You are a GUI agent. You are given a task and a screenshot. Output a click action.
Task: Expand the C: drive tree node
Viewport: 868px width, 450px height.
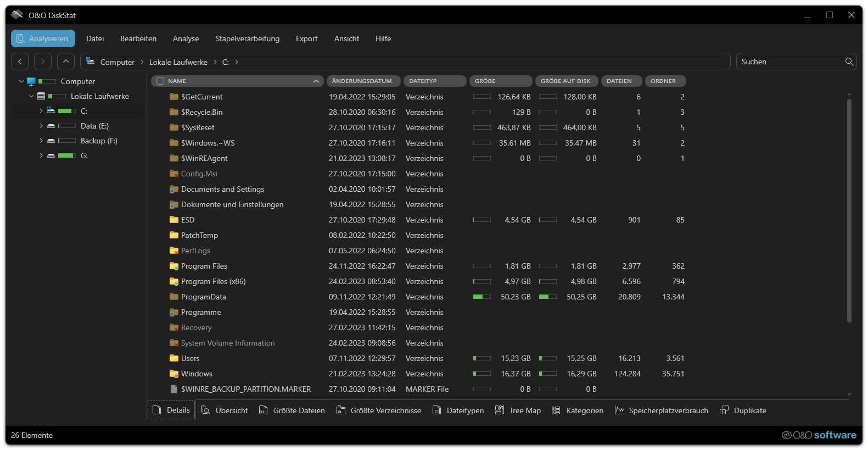tap(41, 111)
